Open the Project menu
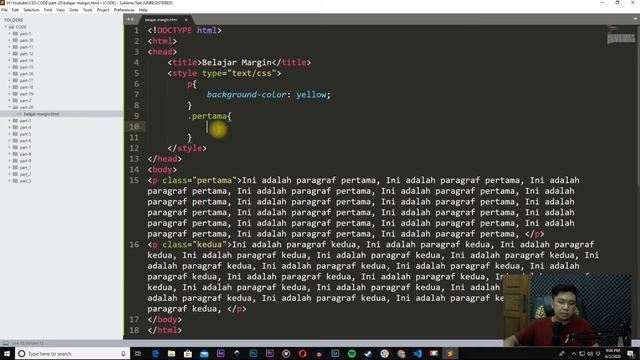 click(x=103, y=10)
